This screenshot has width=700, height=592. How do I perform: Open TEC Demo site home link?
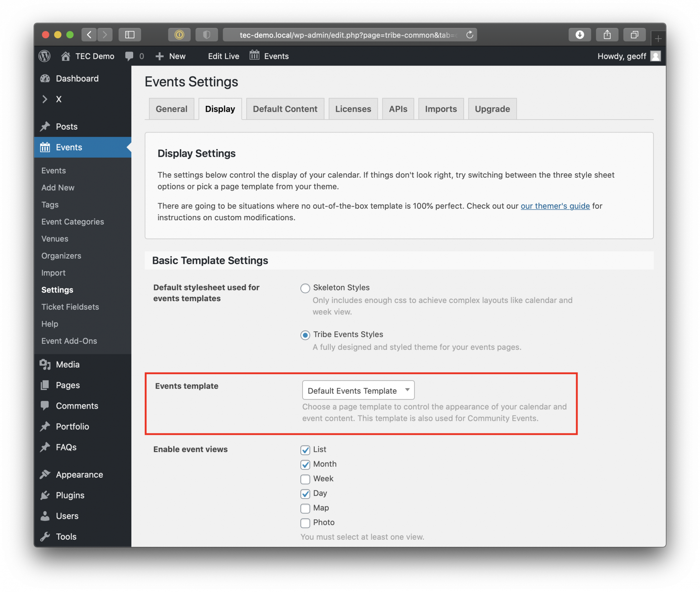pos(88,56)
